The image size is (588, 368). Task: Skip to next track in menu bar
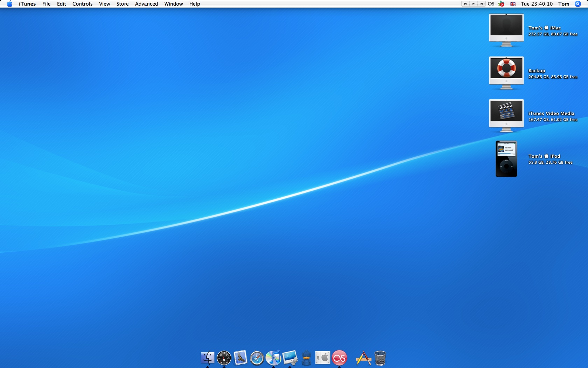click(482, 4)
